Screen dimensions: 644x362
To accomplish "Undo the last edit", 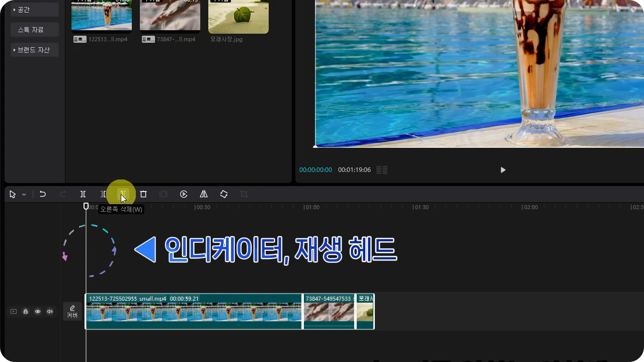I will pyautogui.click(x=43, y=194).
